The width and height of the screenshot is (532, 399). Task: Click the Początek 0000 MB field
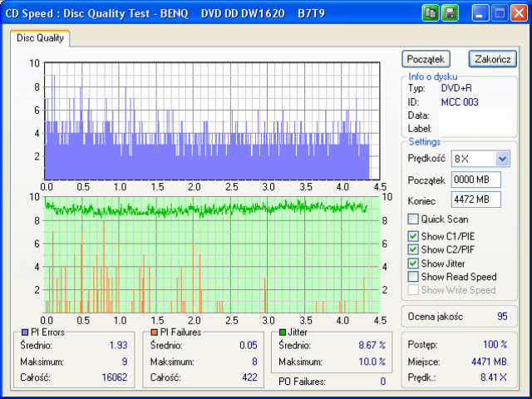(x=476, y=180)
